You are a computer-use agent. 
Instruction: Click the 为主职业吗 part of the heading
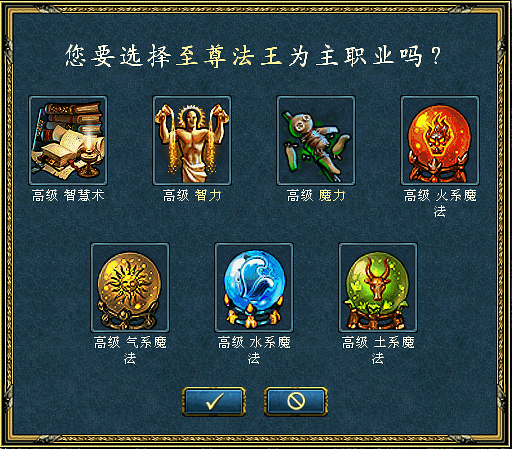coord(355,56)
